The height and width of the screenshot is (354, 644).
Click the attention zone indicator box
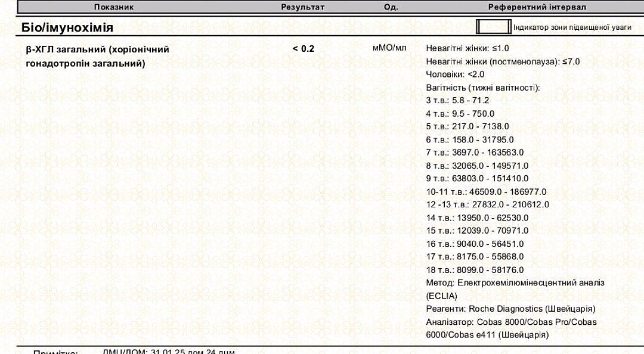(493, 27)
